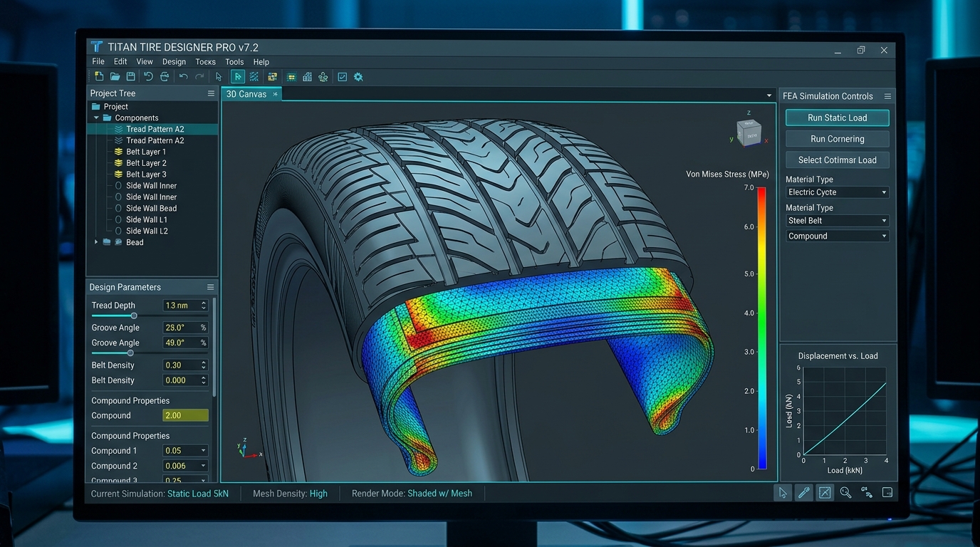Image resolution: width=980 pixels, height=547 pixels.
Task: Click the Run Static Load button
Action: pos(838,118)
